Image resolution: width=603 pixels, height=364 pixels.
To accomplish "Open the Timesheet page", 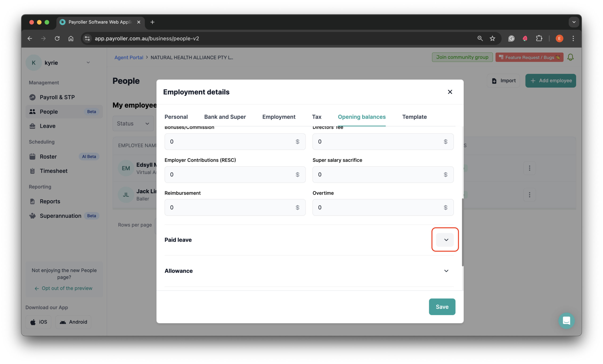I will point(54,171).
